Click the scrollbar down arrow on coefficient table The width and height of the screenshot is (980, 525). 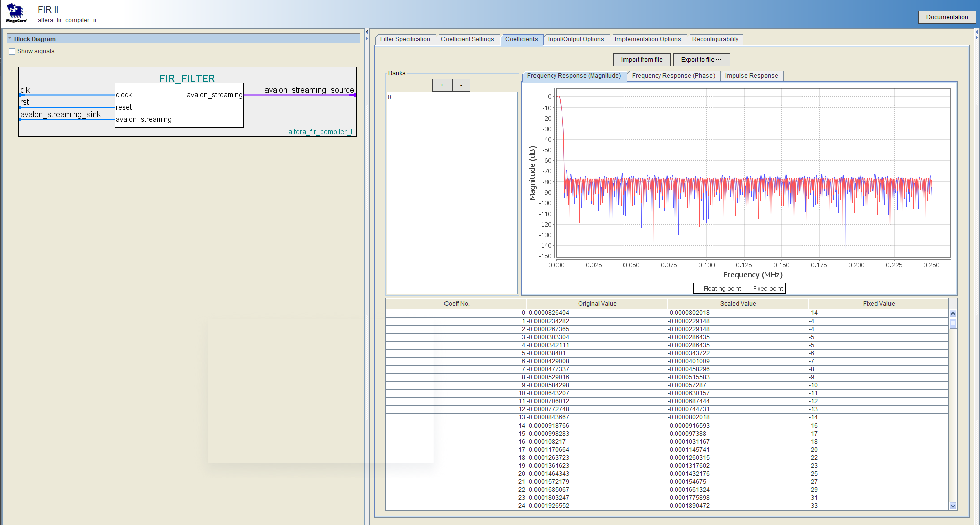(953, 506)
